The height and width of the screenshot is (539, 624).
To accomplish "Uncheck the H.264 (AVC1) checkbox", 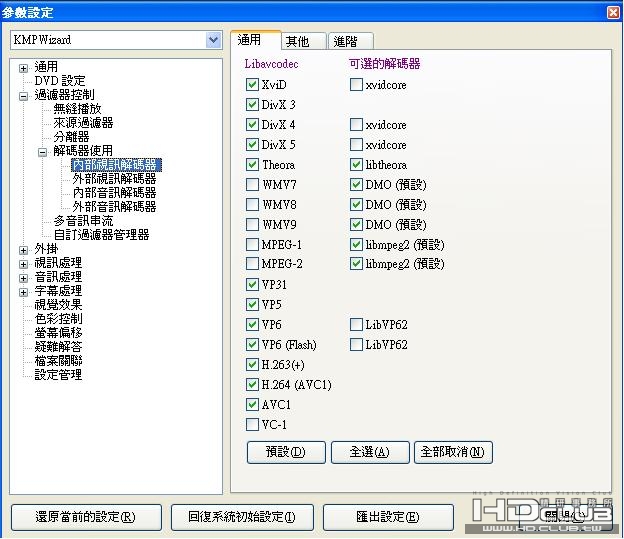I will tap(252, 385).
